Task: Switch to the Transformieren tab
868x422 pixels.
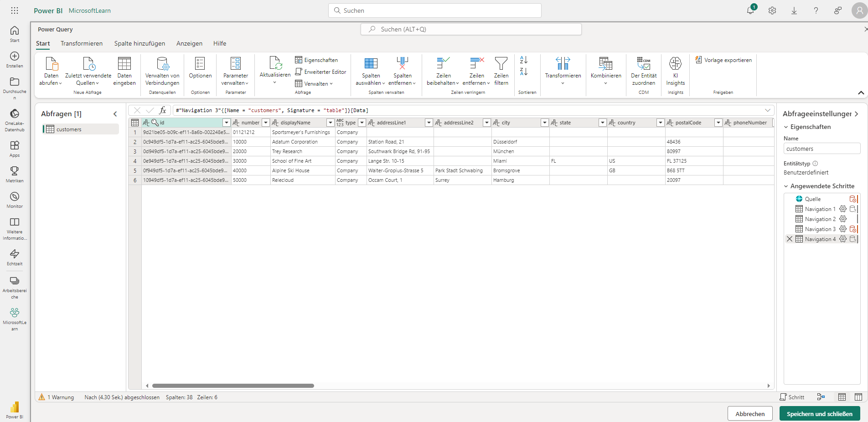Action: [x=82, y=44]
